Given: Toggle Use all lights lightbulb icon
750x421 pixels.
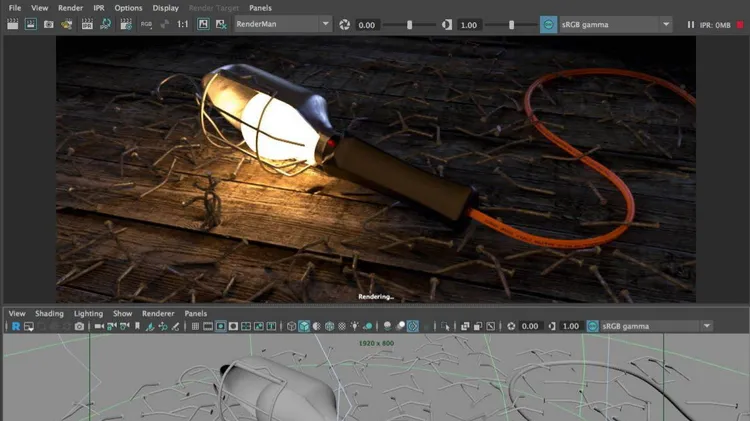Looking at the screenshot, I should [x=354, y=326].
